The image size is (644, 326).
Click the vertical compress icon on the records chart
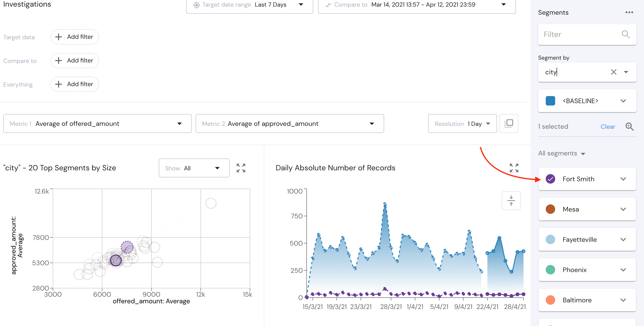511,201
